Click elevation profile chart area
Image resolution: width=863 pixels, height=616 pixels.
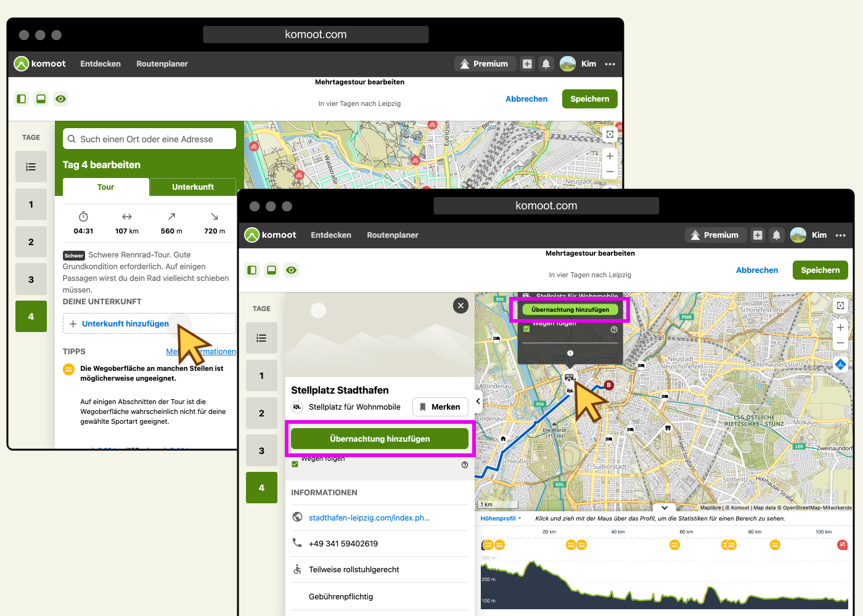(665, 582)
